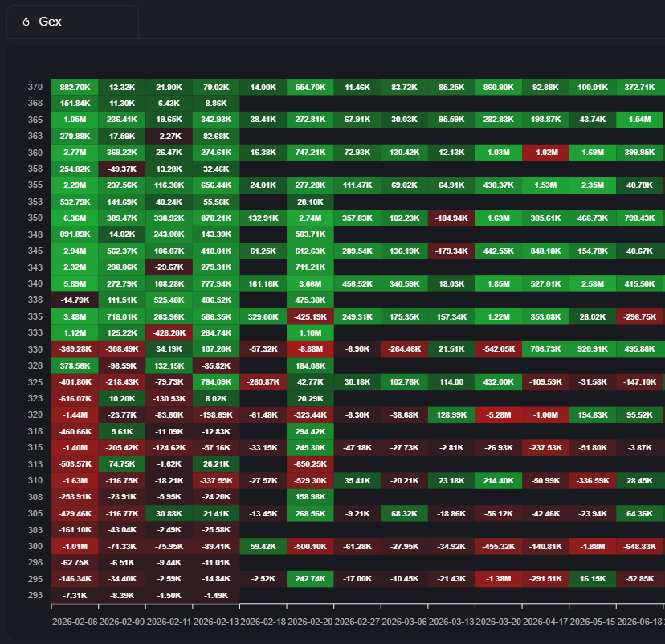This screenshot has height=644, width=665.
Task: Click the 350 strike axis label
Action: click(x=35, y=218)
